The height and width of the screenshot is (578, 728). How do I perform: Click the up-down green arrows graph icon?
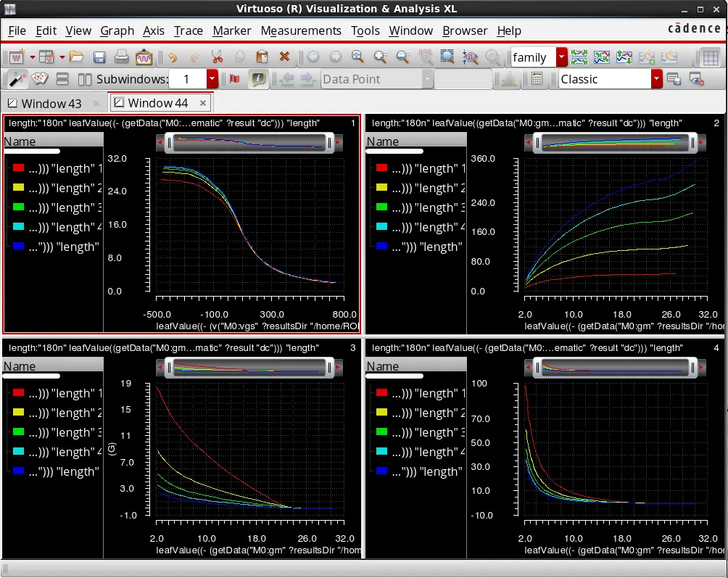tap(624, 57)
